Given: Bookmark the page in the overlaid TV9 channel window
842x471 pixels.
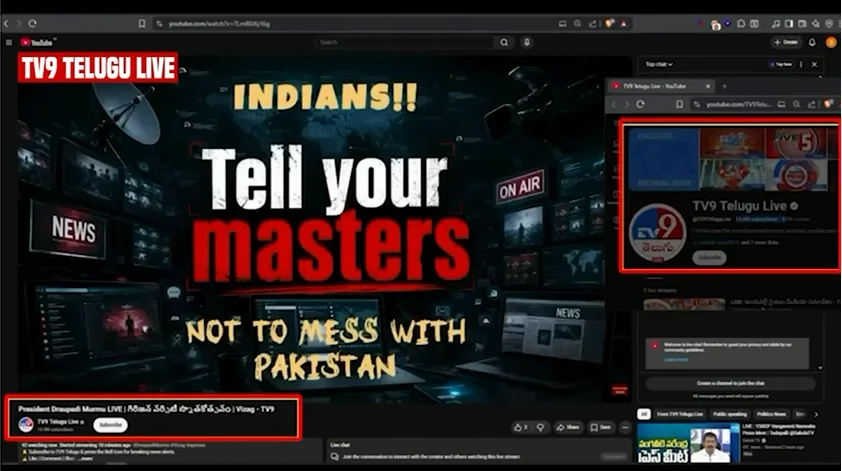Looking at the screenshot, I should click(x=679, y=104).
